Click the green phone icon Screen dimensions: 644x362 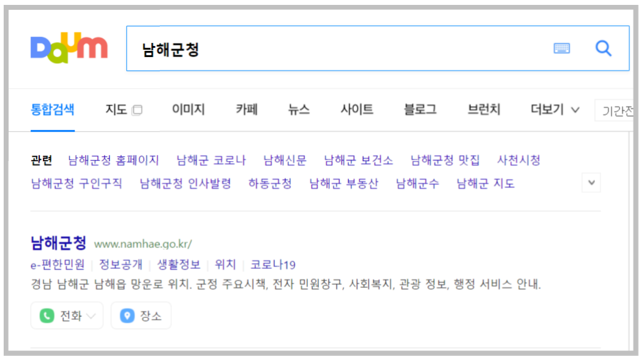point(47,315)
